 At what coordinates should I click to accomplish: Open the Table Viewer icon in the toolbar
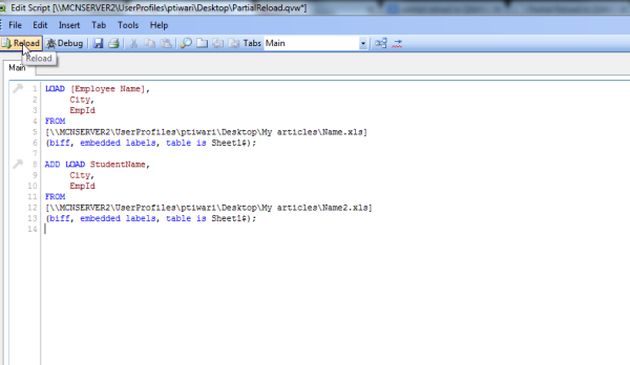click(381, 43)
